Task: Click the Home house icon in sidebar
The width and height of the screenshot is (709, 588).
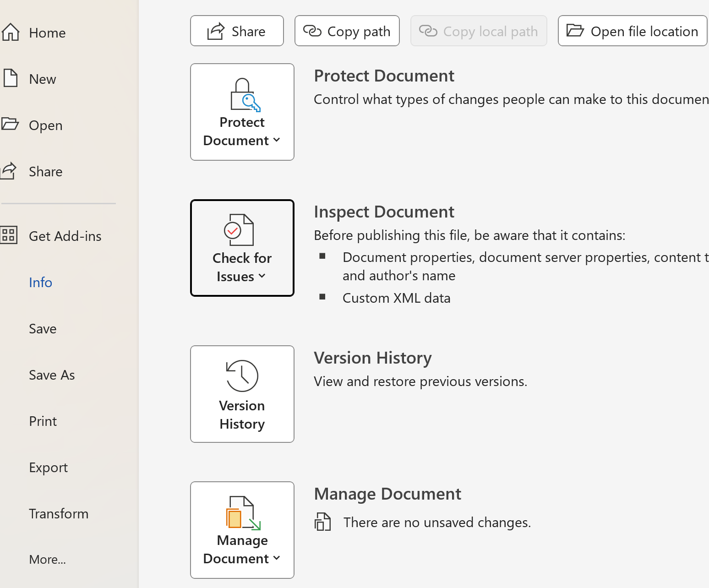Action: coord(11,33)
